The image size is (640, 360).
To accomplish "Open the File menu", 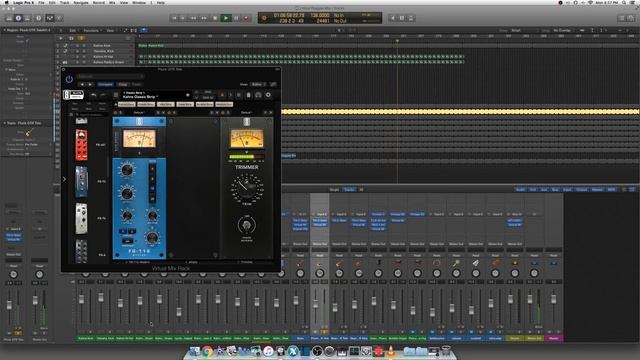I will (41, 2).
